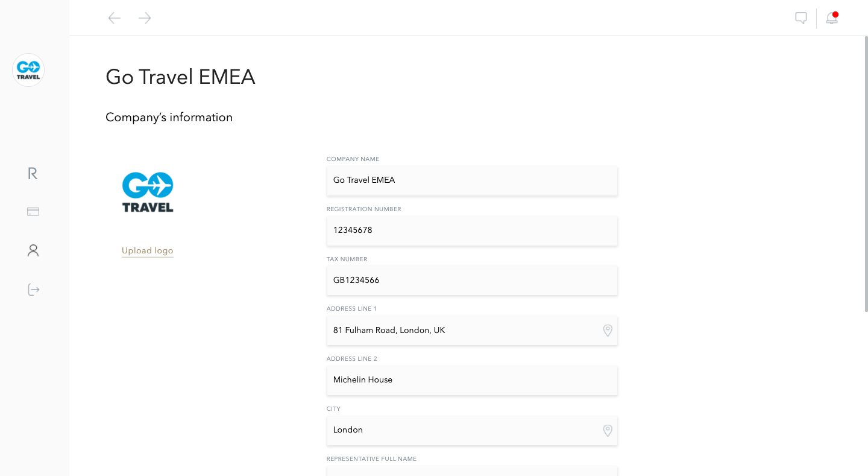Click the Go Travel logo in sidebar
Screen dimensions: 868x476
pos(28,70)
